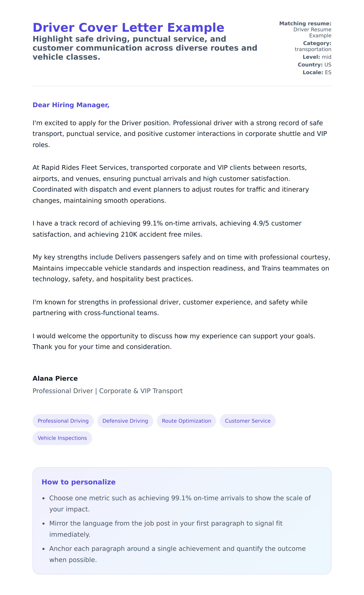The image size is (364, 595).
Task: Click the Rapid Rides Fleet Services paragraph
Action: tap(170, 184)
